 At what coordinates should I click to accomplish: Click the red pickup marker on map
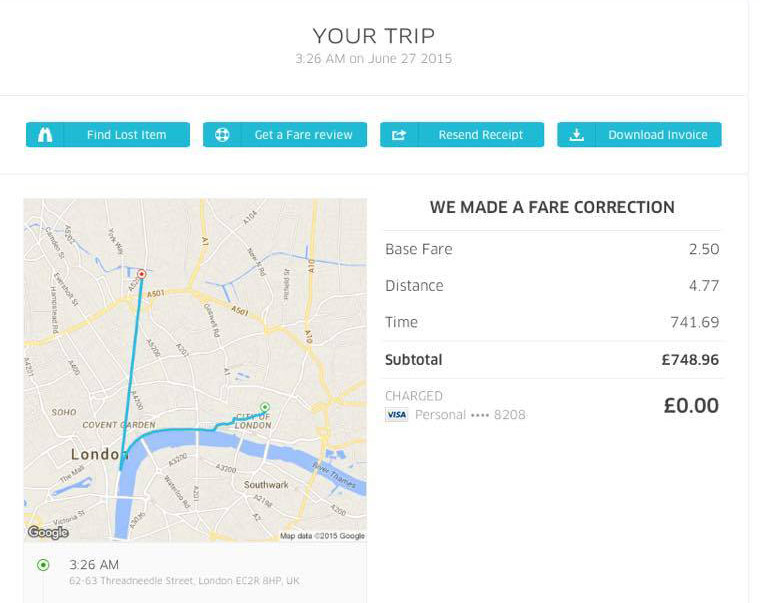click(x=142, y=274)
